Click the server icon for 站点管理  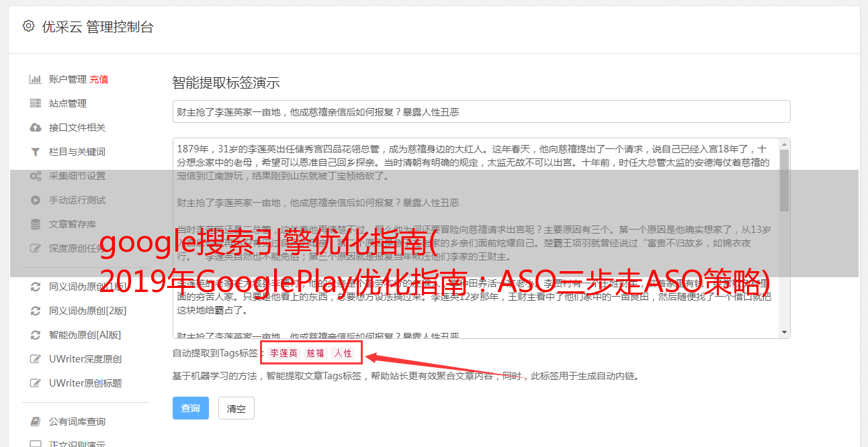36,103
